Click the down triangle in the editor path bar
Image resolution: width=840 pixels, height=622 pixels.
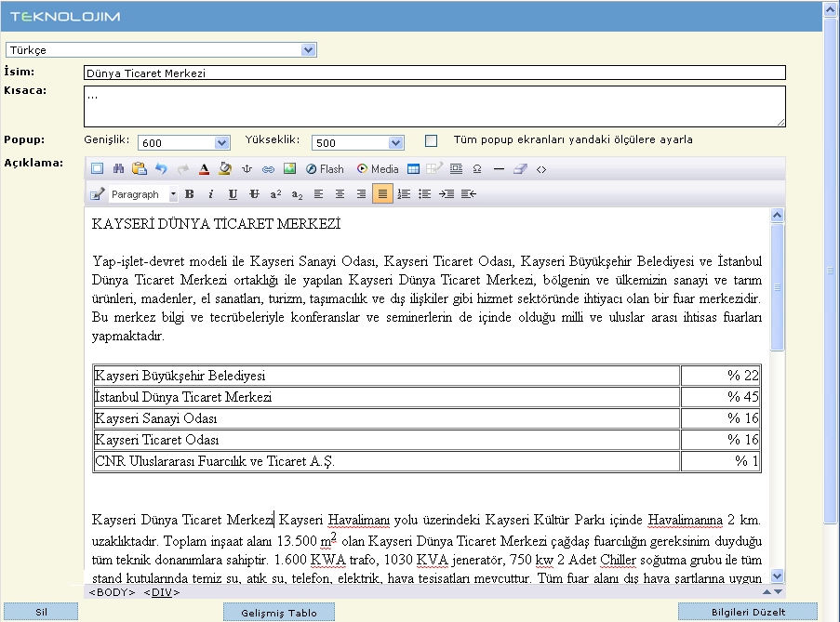[779, 591]
